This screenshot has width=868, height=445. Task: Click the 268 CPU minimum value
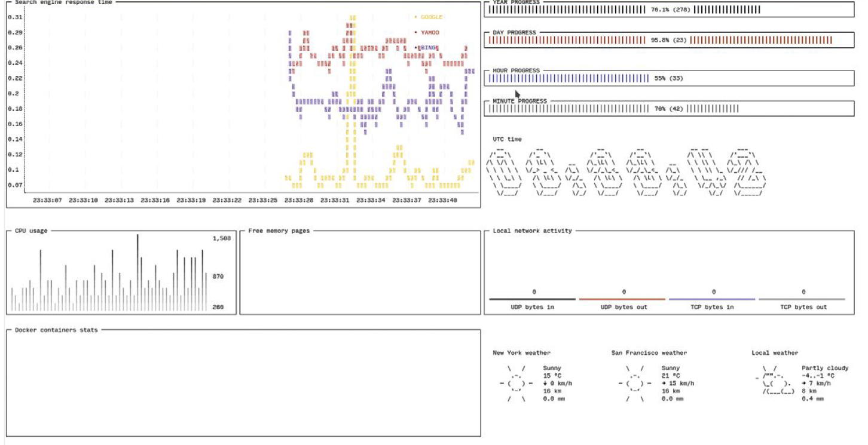pyautogui.click(x=218, y=307)
